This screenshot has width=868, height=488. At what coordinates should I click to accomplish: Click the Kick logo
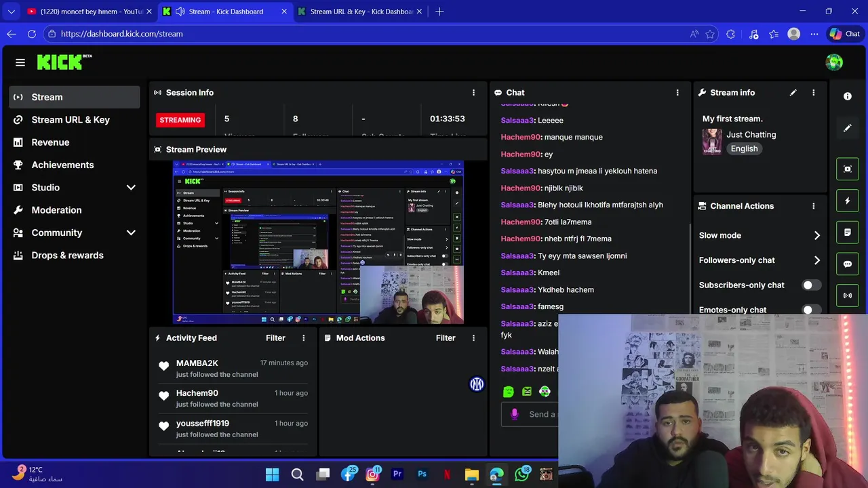pos(64,62)
